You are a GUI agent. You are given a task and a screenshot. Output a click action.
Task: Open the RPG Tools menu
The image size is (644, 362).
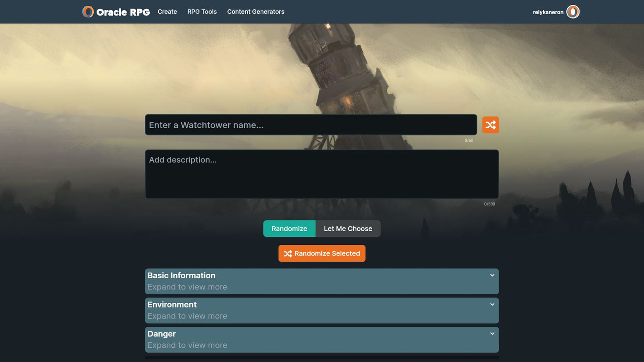point(202,12)
